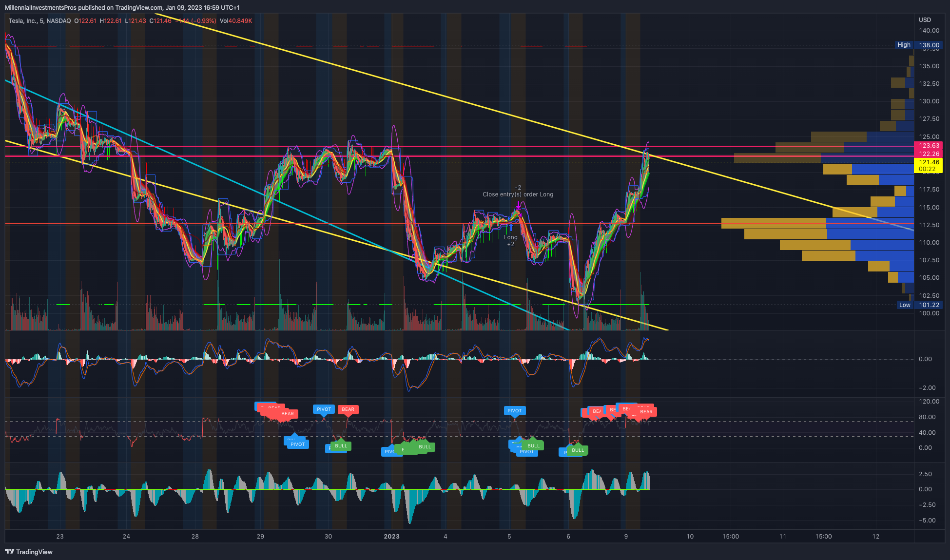The height and width of the screenshot is (560, 950).
Task: Click the 130.00 price axis label
Action: [x=929, y=101]
